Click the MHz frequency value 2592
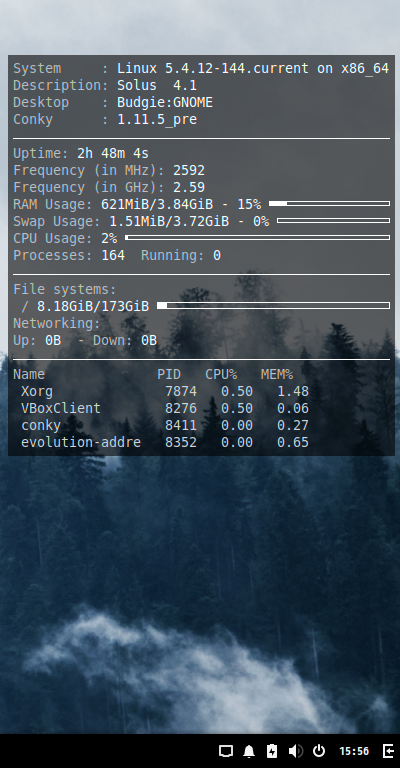The width and height of the screenshot is (400, 768). [189, 170]
